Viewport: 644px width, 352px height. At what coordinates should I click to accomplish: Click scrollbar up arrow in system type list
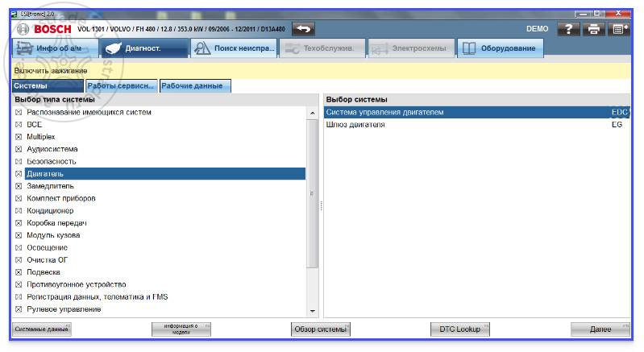pyautogui.click(x=313, y=113)
